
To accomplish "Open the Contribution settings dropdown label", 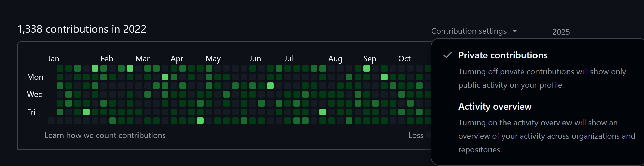I will click(469, 31).
